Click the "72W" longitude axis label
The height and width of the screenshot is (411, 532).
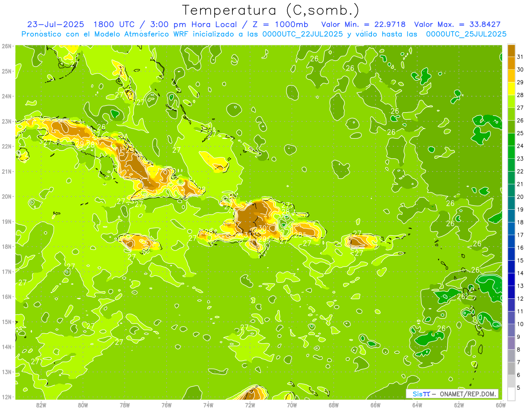[250, 405]
